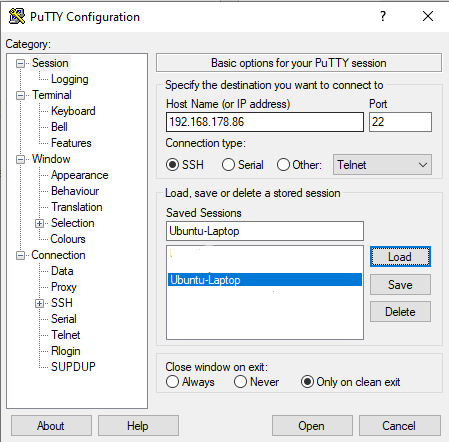The width and height of the screenshot is (449, 442).
Task: Select the SSH connection type radio button
Action: pos(172,165)
